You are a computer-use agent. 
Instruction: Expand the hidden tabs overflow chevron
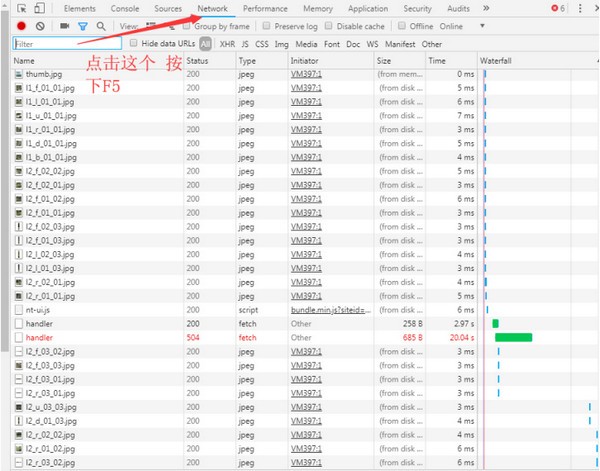[486, 9]
